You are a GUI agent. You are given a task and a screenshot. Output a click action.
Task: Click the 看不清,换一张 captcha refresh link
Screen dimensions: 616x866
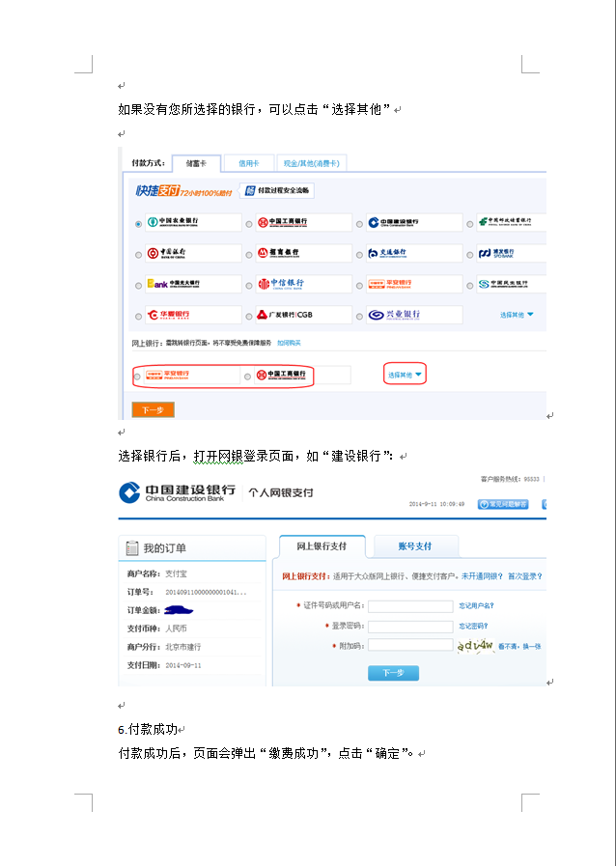pos(519,646)
